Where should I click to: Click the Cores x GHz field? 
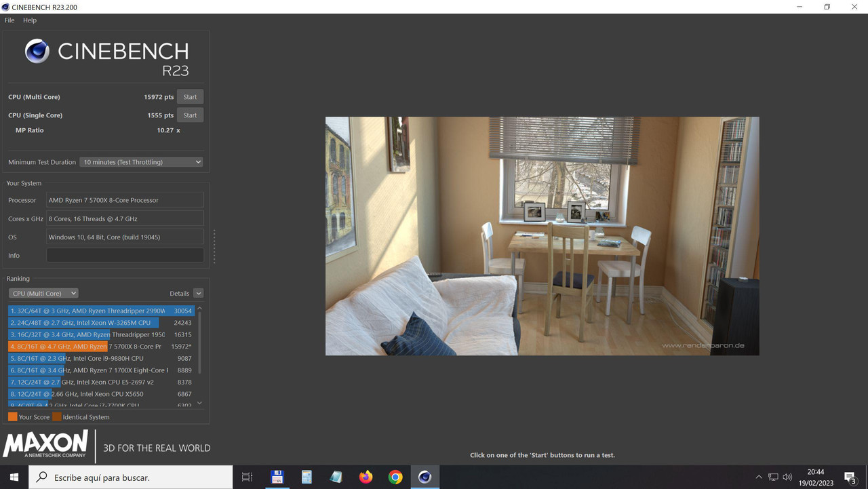[x=125, y=219]
